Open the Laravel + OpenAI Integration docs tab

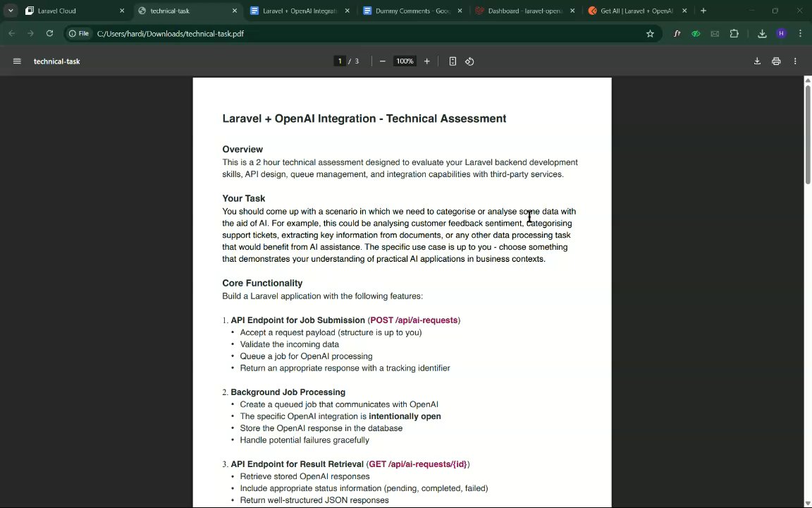point(301,11)
